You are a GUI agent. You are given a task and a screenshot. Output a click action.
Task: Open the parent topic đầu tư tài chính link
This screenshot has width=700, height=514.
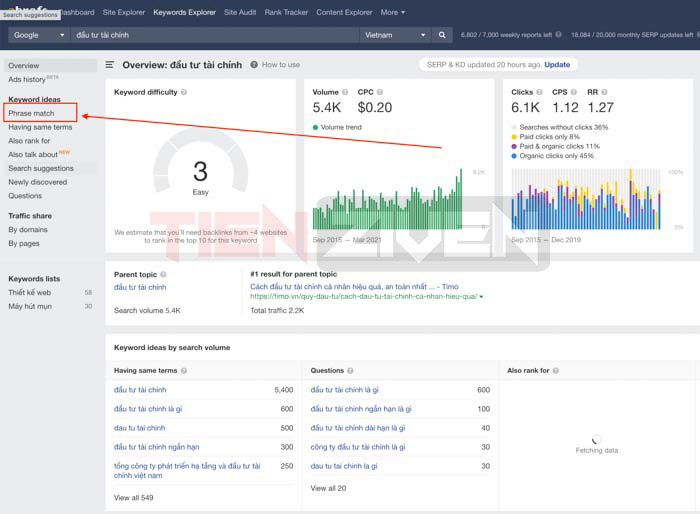tap(140, 287)
